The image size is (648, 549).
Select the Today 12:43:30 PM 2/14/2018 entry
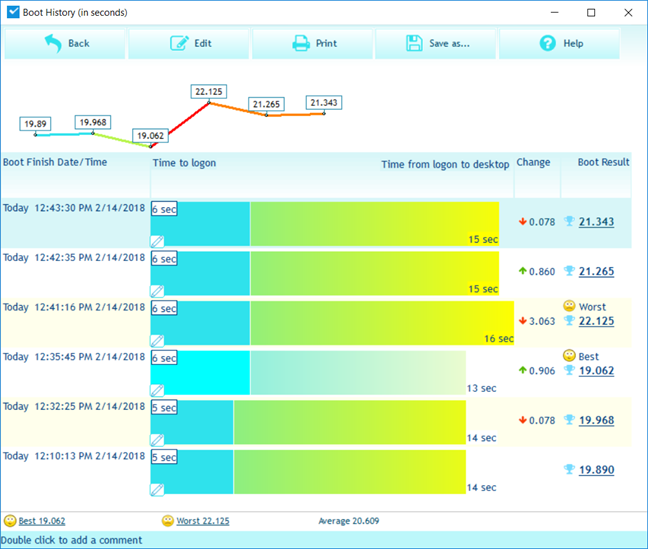[74, 208]
